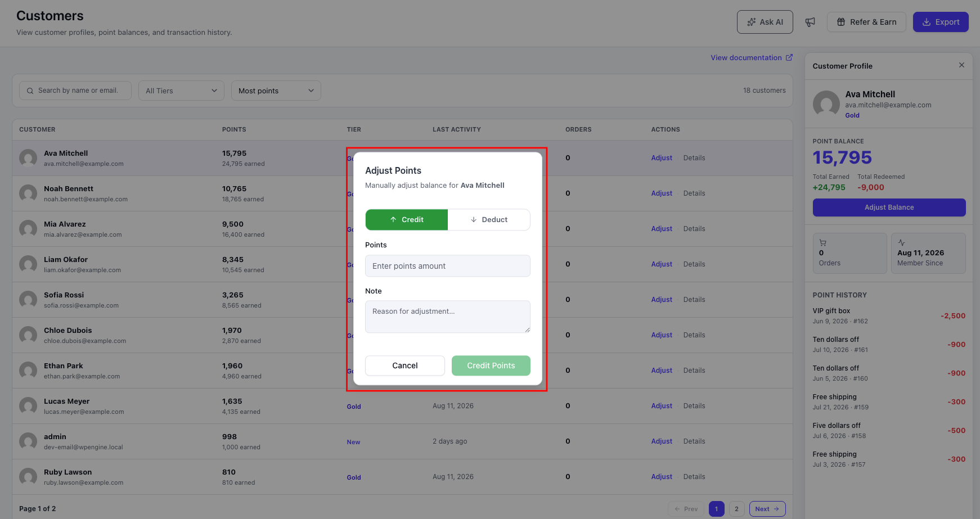The width and height of the screenshot is (980, 519).
Task: Click Ava Mitchell's profile avatar in the side panel
Action: click(x=826, y=104)
